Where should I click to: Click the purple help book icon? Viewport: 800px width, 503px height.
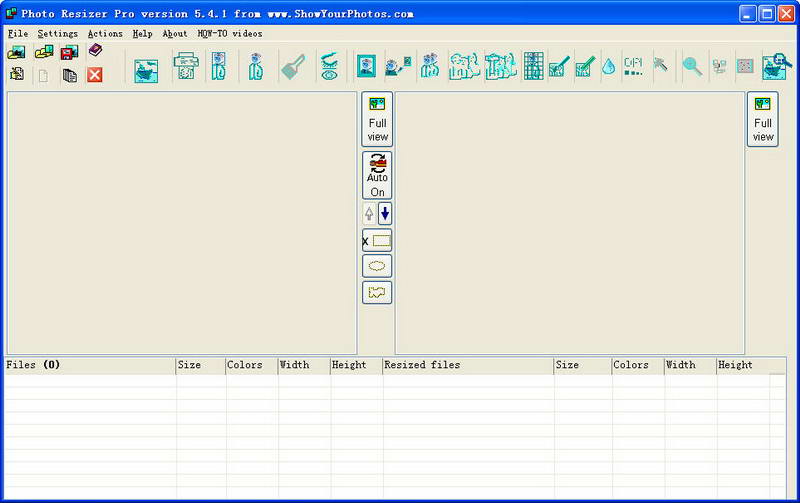(x=95, y=52)
